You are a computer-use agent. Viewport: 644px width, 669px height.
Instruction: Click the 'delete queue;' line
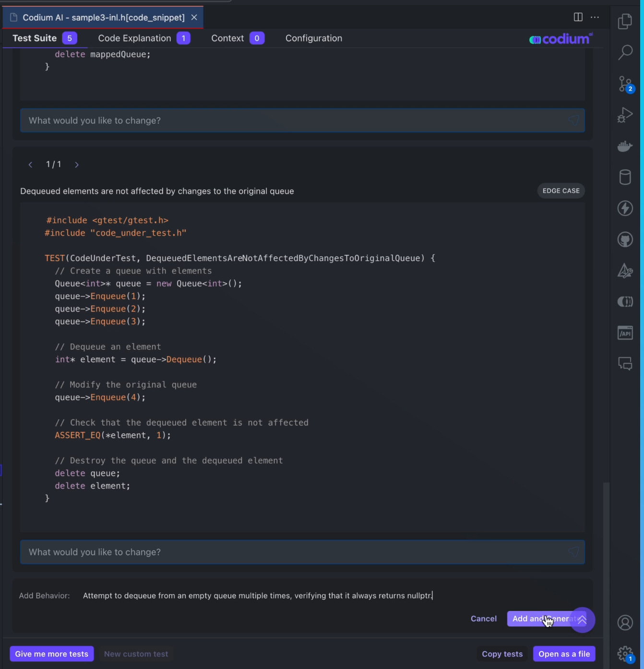tap(87, 473)
